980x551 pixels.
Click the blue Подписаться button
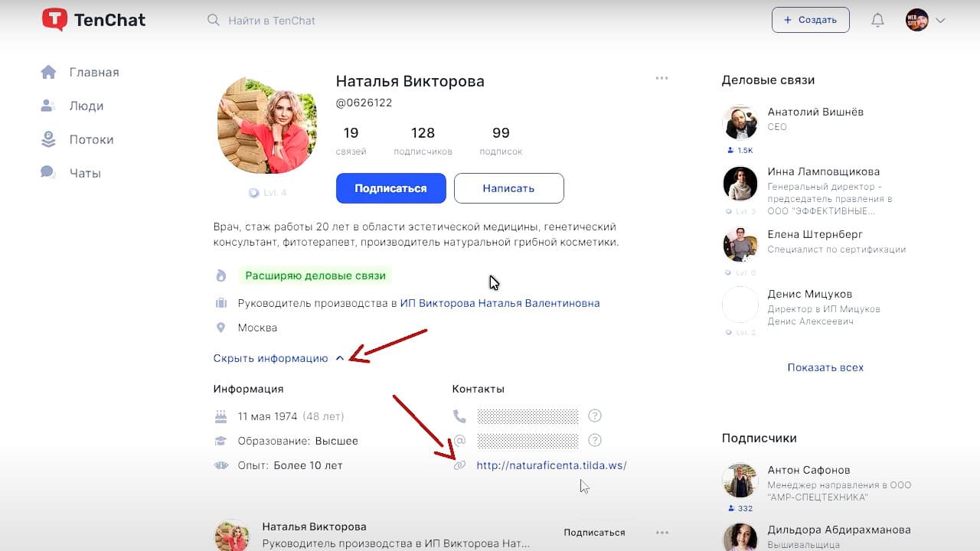(x=390, y=188)
